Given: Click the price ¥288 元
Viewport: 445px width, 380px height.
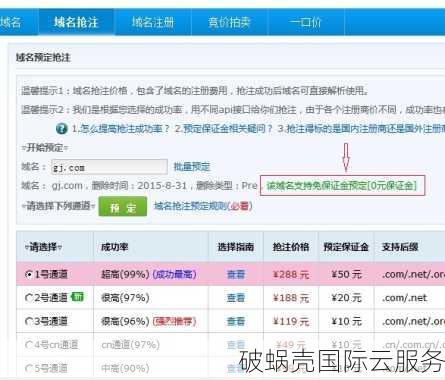Looking at the screenshot, I should tap(291, 274).
